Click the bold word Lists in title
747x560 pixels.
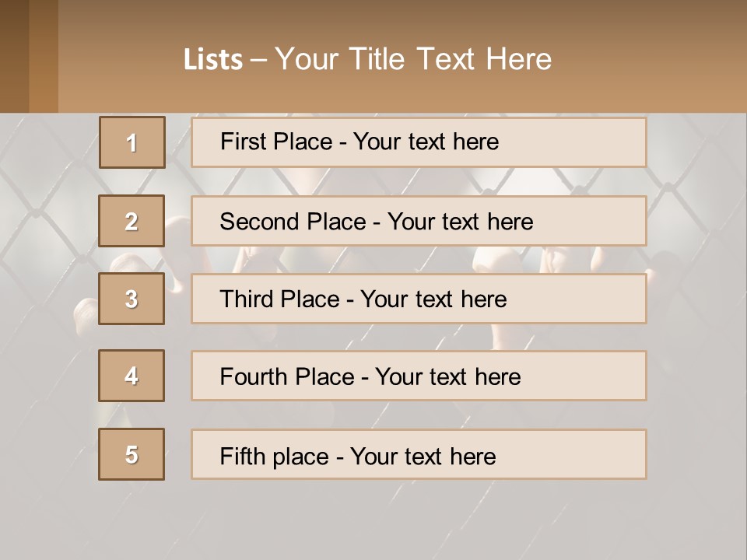(x=212, y=60)
